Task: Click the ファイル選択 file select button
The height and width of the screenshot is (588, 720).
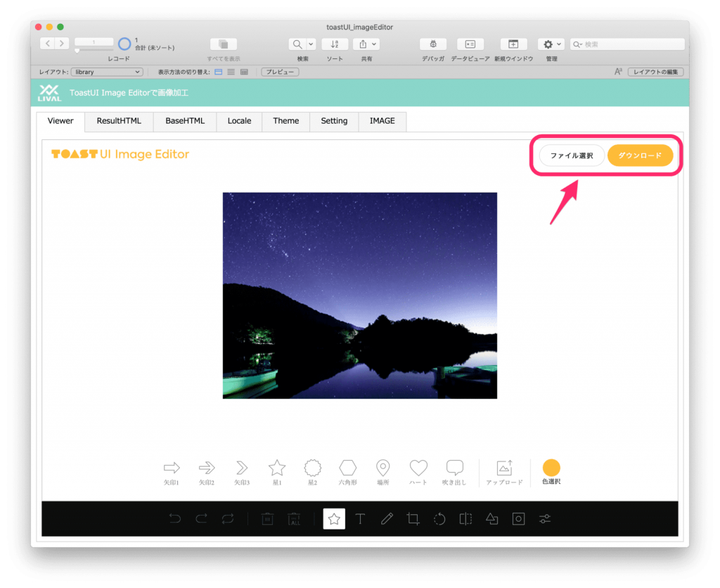Action: coord(571,155)
